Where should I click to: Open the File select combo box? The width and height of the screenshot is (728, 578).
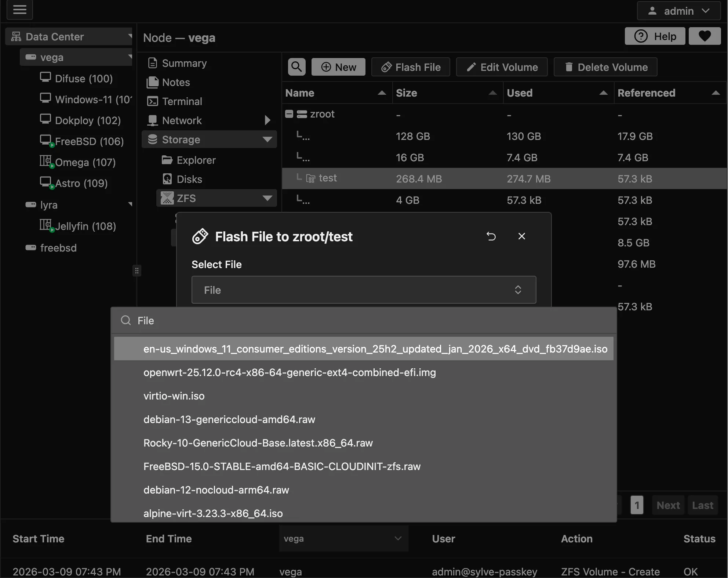364,290
